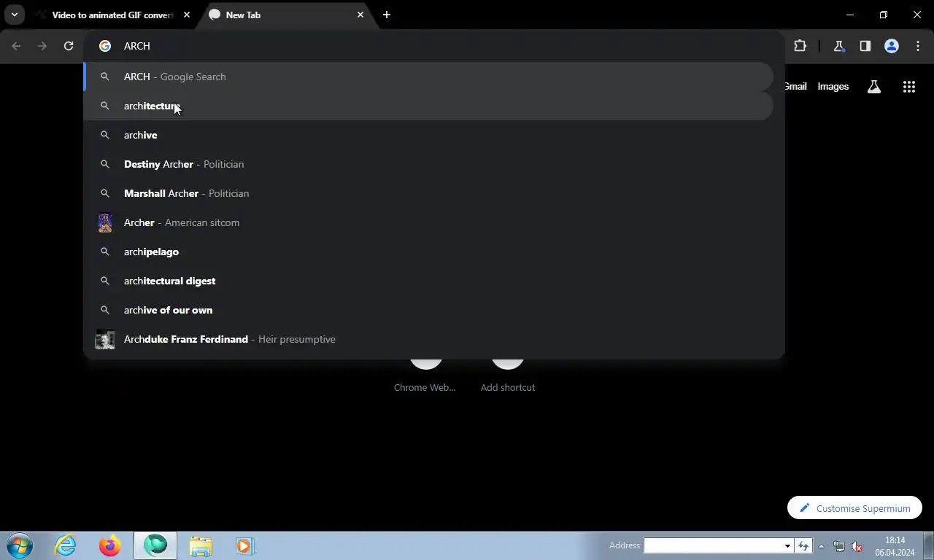Click the search icon beside archipelago
The image size is (934, 560).
(x=105, y=252)
